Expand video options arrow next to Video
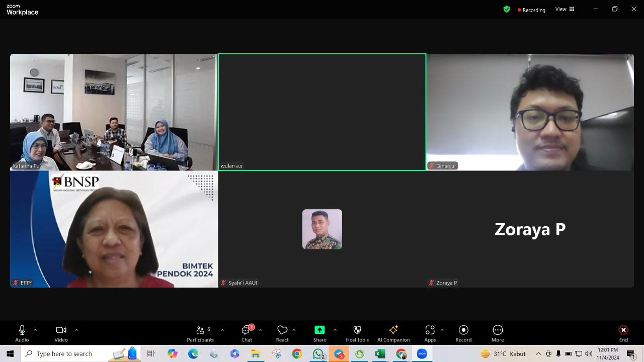 76,330
